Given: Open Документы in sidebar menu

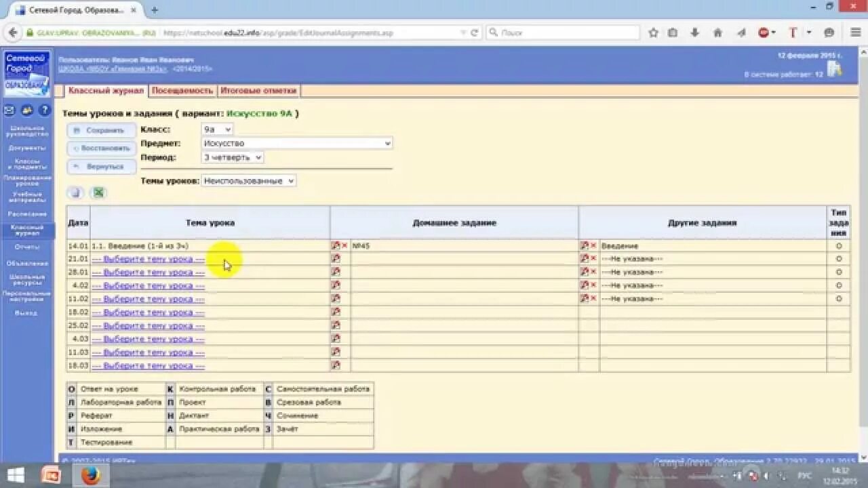Looking at the screenshot, I should [27, 148].
